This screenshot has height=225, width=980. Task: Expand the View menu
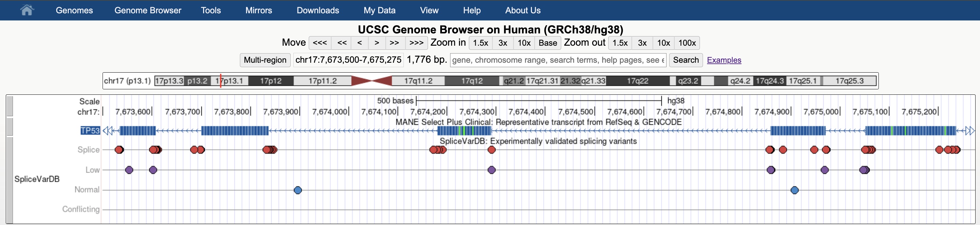click(429, 10)
